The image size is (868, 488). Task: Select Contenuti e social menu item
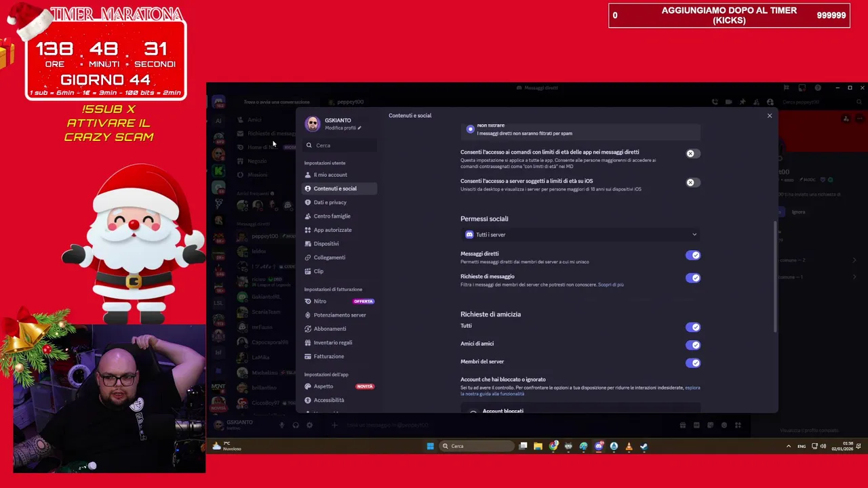click(339, 188)
